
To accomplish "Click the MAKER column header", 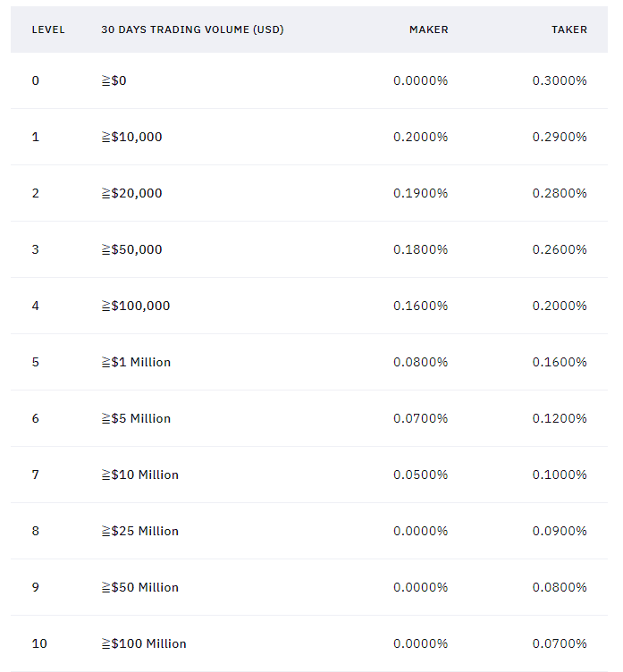I will [x=429, y=29].
